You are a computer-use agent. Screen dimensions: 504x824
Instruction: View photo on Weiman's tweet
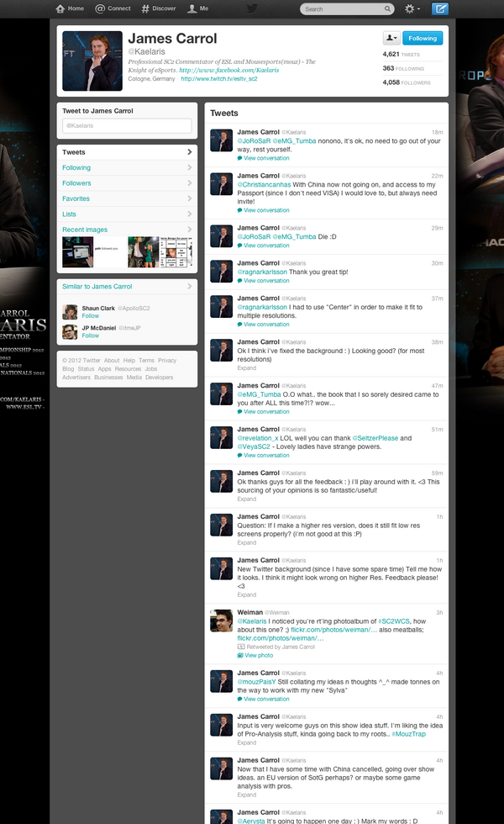[255, 655]
